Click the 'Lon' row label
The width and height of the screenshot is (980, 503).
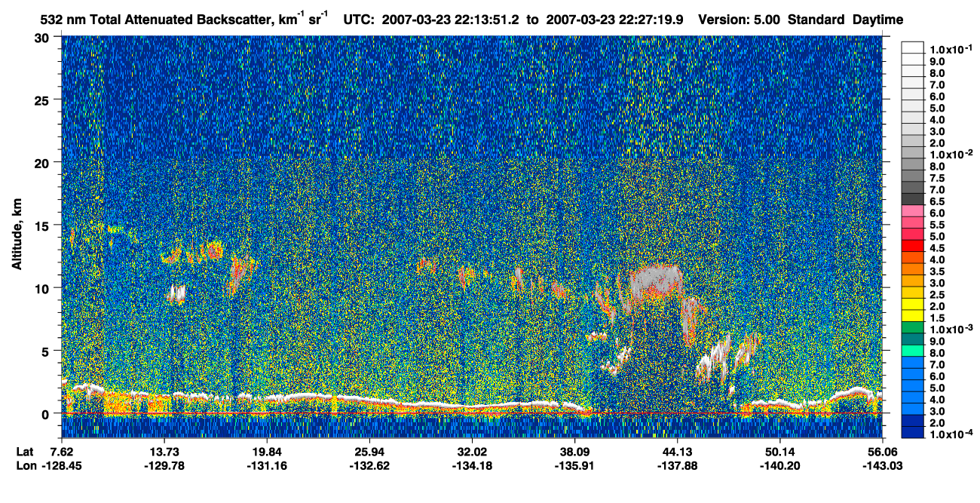25,465
